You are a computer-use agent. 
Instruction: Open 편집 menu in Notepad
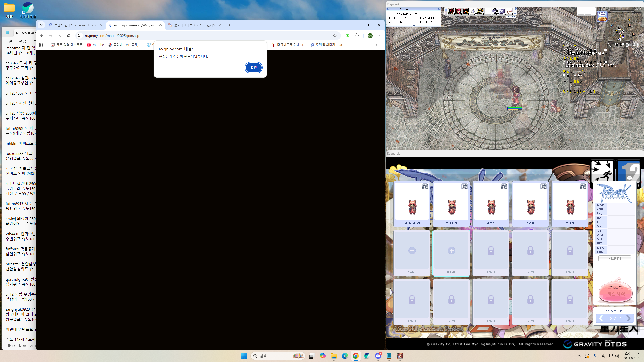[x=23, y=41]
